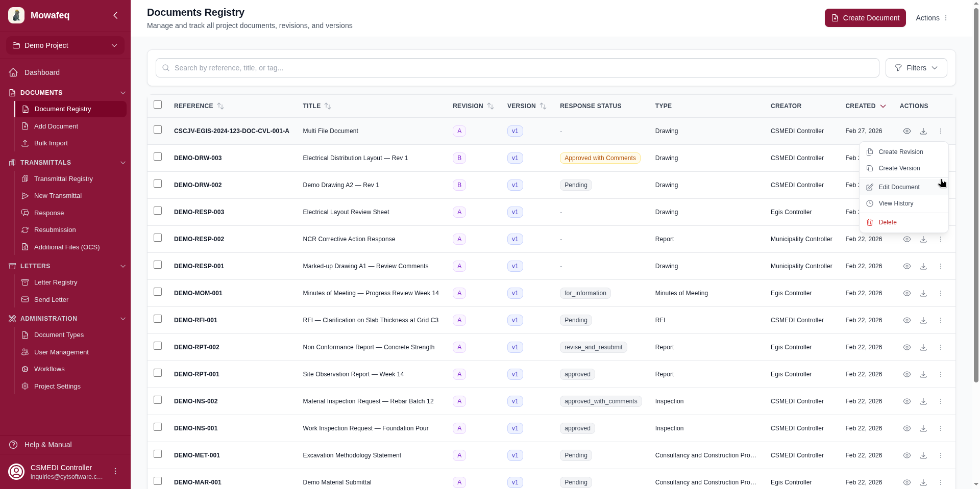Collapse the sidebar with the chevron arrow
The height and width of the screenshot is (489, 980).
[115, 15]
